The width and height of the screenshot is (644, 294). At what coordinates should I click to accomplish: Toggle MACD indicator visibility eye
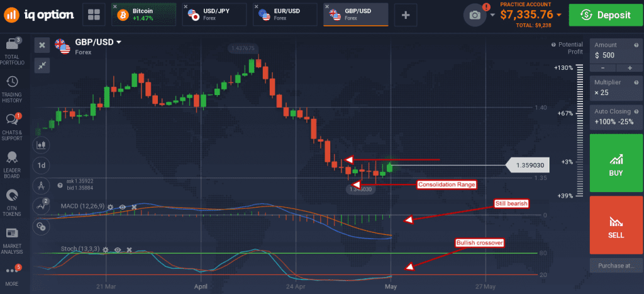click(x=122, y=208)
